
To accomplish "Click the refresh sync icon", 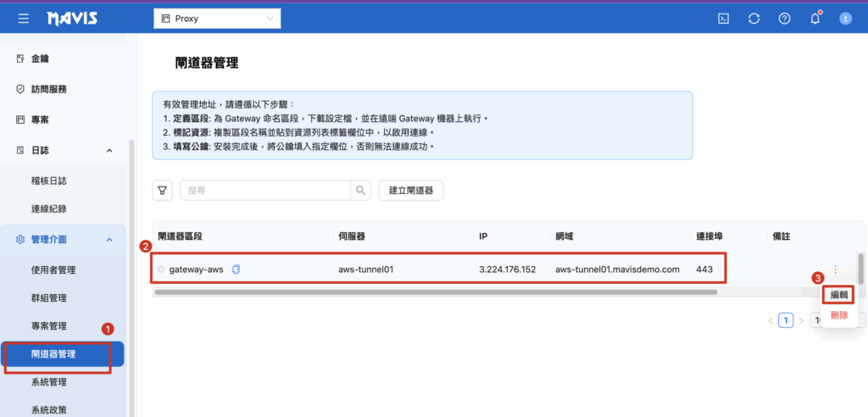I will click(754, 19).
